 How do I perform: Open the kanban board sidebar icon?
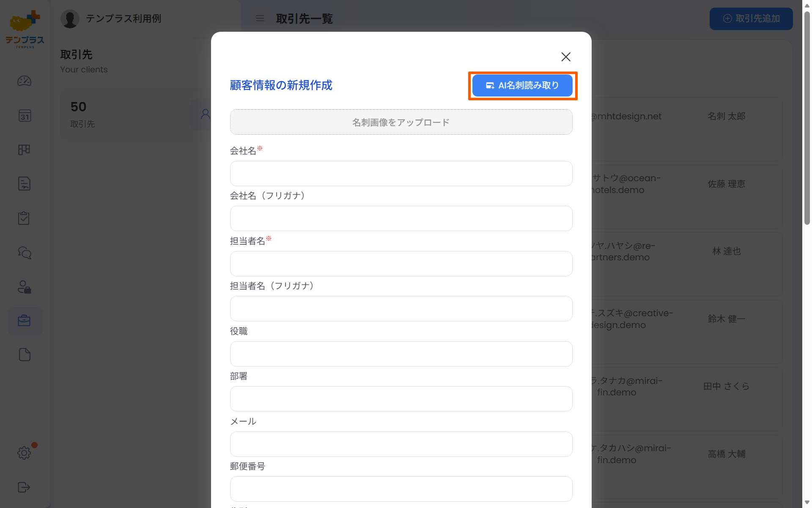25,150
